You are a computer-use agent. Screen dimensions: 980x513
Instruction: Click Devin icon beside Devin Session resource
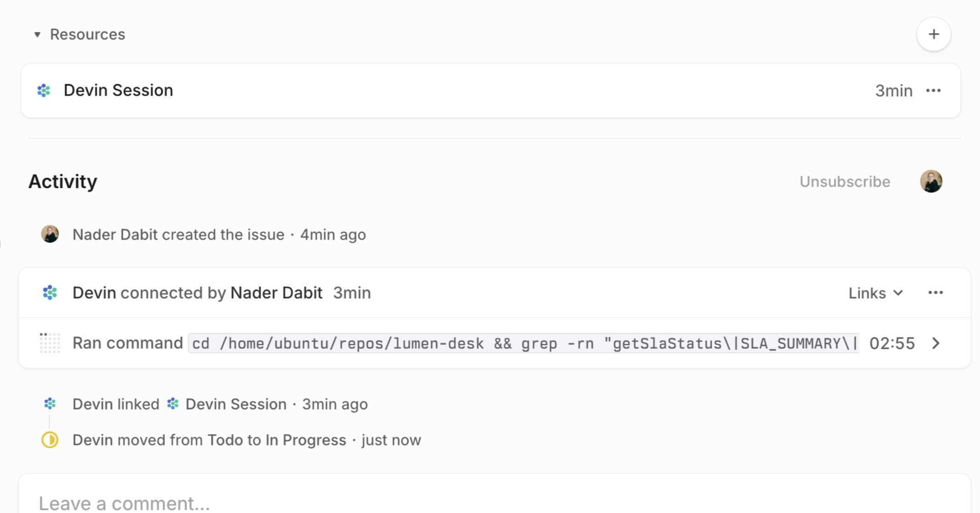click(x=44, y=91)
